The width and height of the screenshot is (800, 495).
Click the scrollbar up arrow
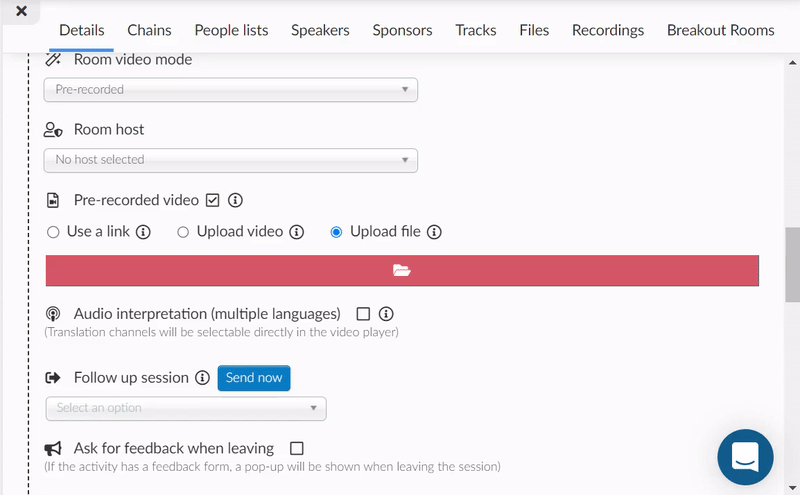(792, 63)
